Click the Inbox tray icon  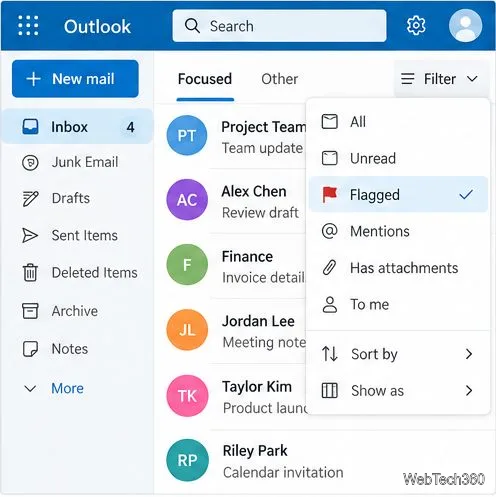(30, 127)
